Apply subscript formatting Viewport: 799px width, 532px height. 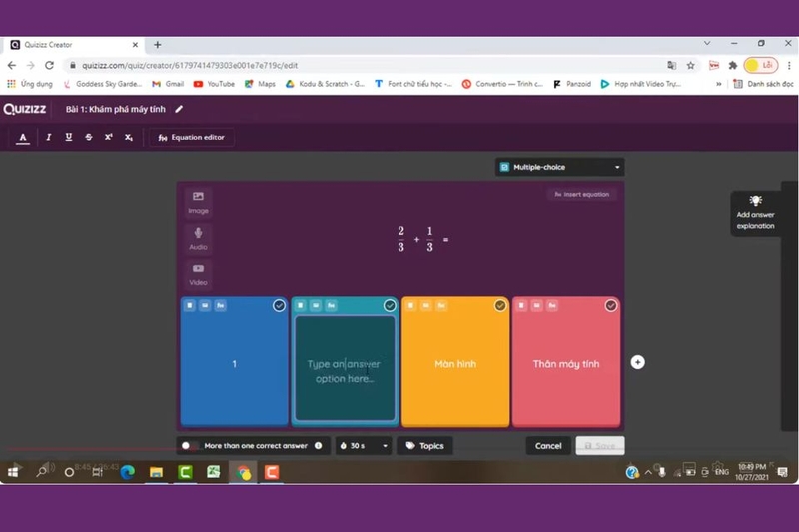click(129, 137)
